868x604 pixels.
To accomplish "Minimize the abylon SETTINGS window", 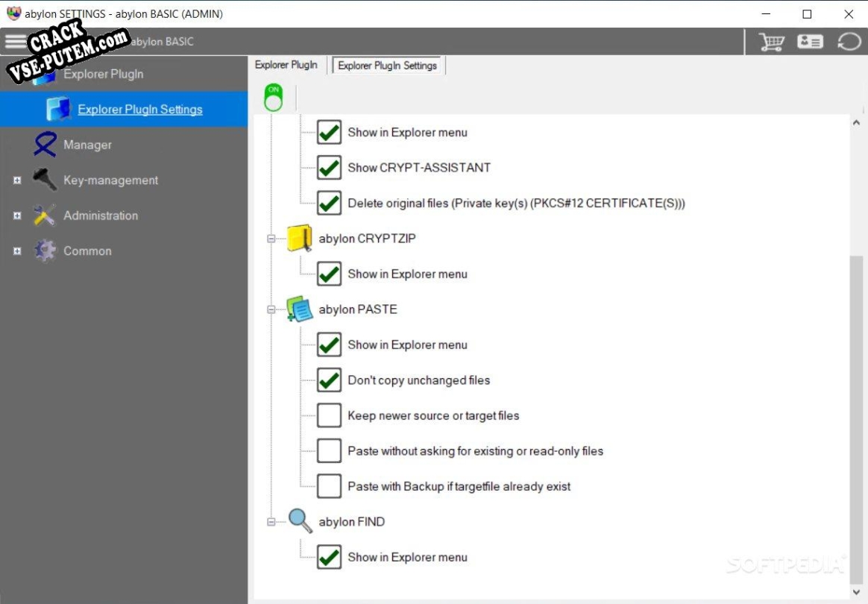I will pyautogui.click(x=766, y=14).
